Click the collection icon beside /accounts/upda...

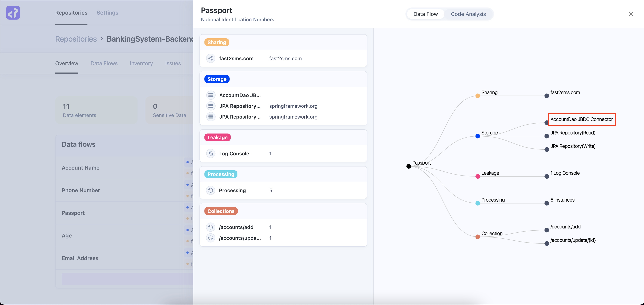(211, 238)
